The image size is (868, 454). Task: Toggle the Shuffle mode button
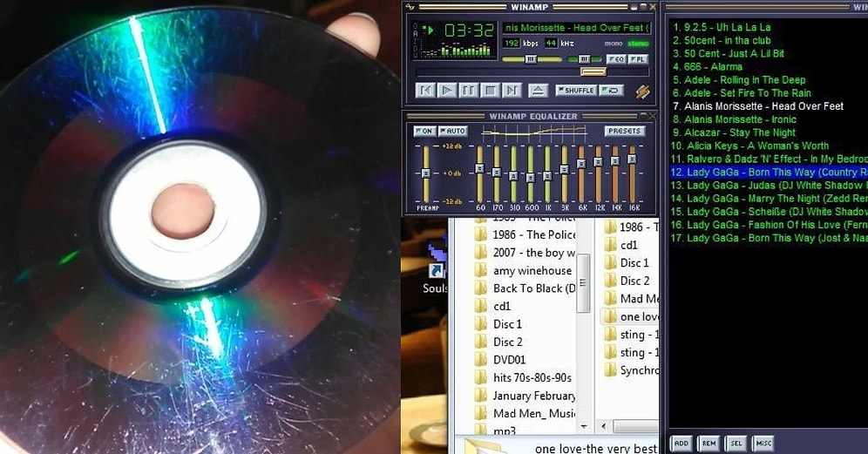575,90
